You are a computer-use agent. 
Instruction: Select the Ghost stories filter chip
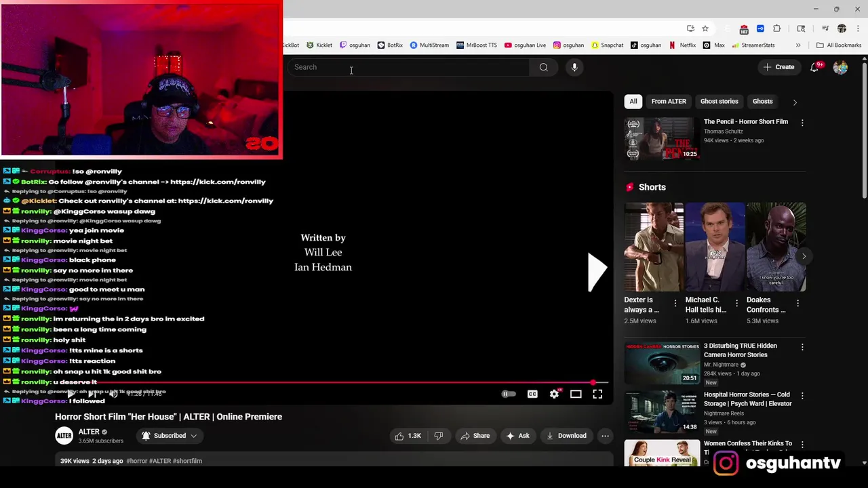coord(719,102)
